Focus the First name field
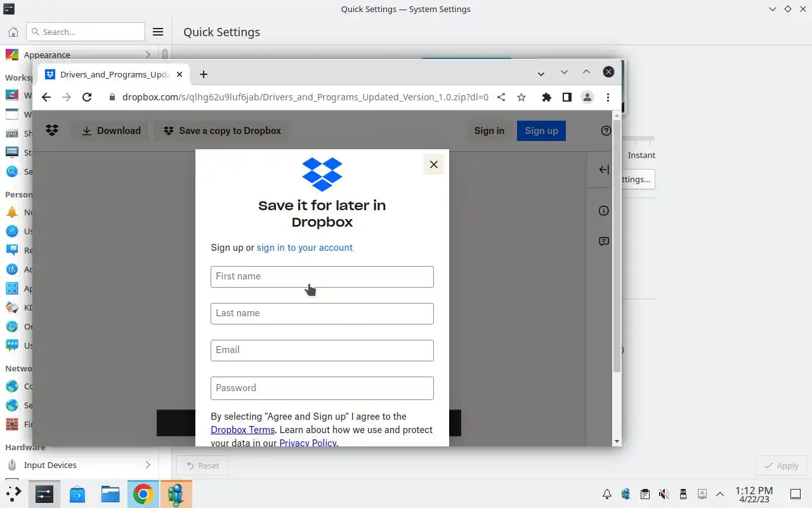Screen dimensions: 812x508 tap(322, 277)
